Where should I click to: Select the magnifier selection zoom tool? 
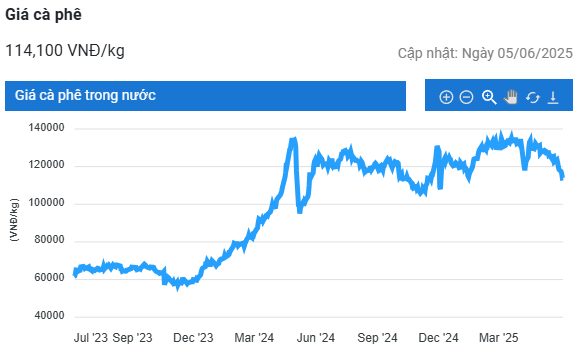point(489,97)
